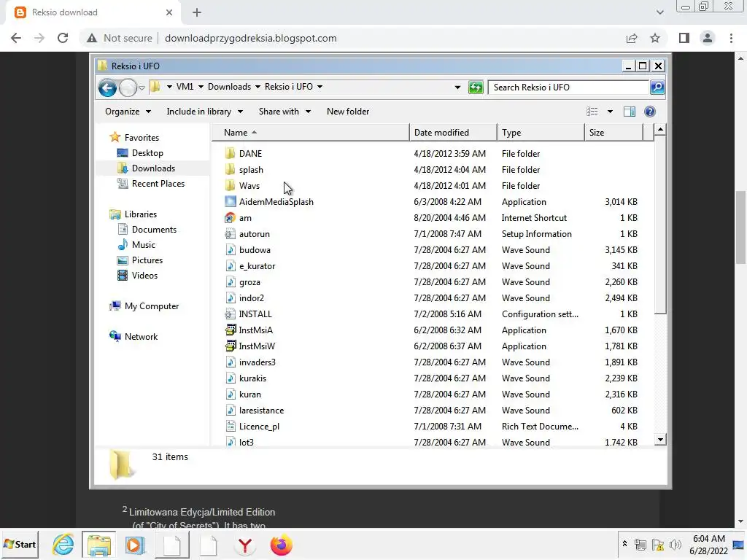747x560 pixels.
Task: Click New folder button
Action: click(348, 112)
